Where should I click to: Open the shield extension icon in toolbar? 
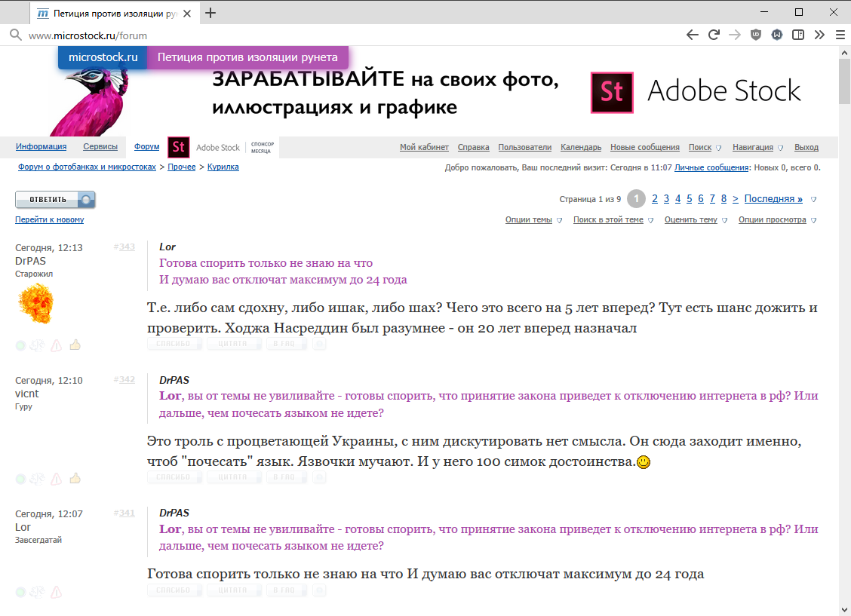[x=755, y=35]
